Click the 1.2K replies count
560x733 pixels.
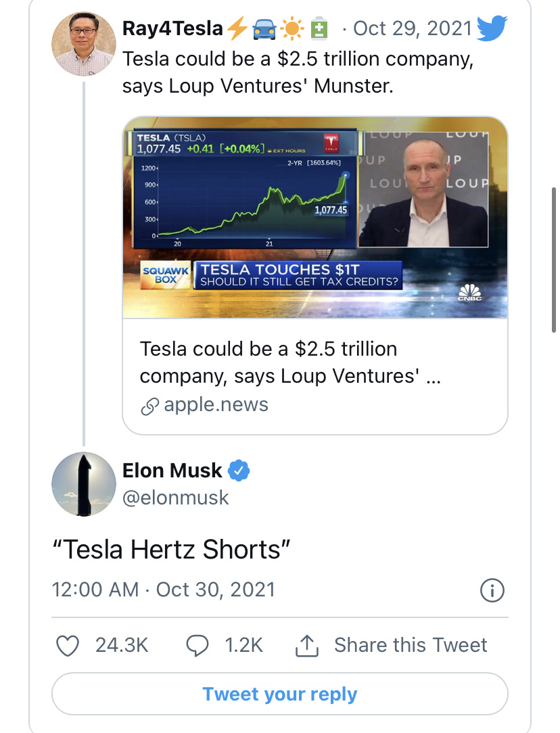[243, 645]
